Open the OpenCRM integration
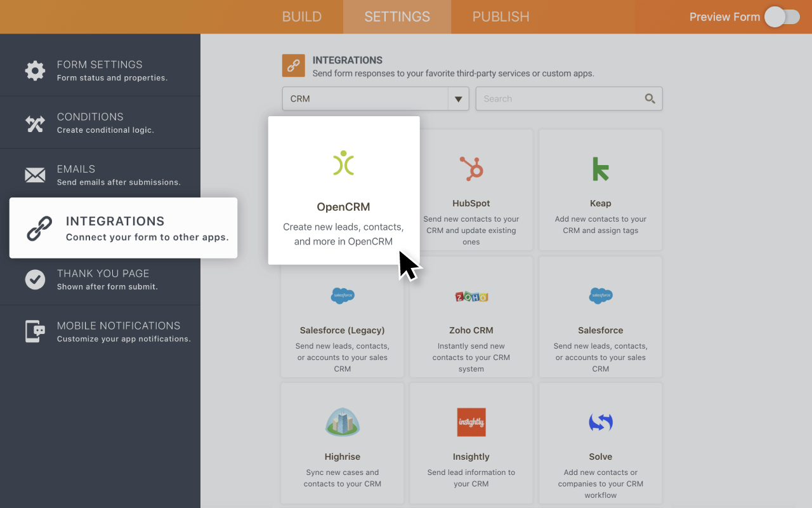This screenshot has height=508, width=812. pyautogui.click(x=343, y=189)
